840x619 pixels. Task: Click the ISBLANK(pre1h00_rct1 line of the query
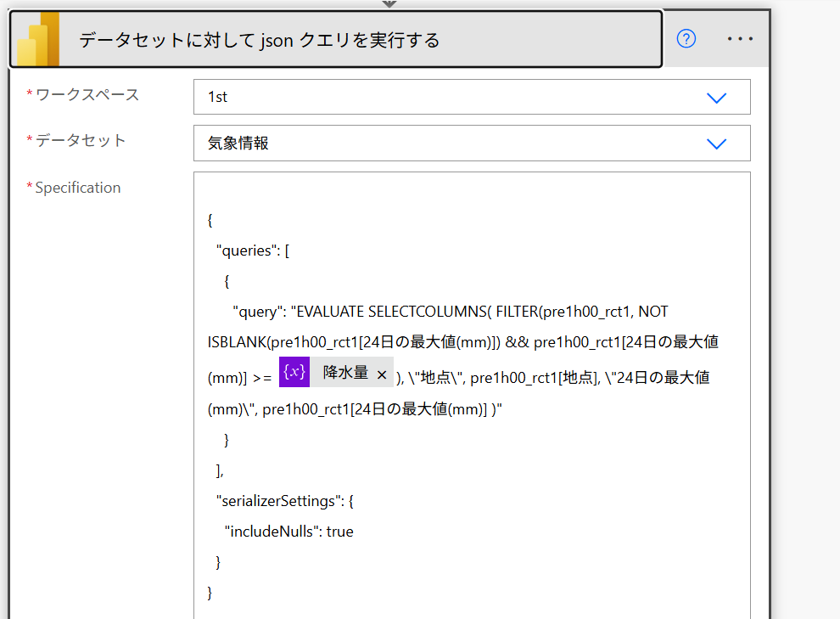click(463, 342)
